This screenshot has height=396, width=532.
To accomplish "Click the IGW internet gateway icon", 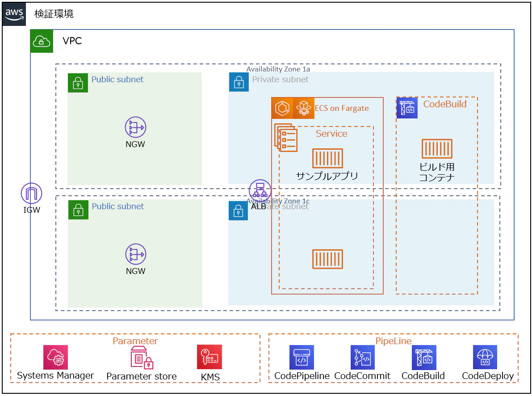I will [32, 194].
